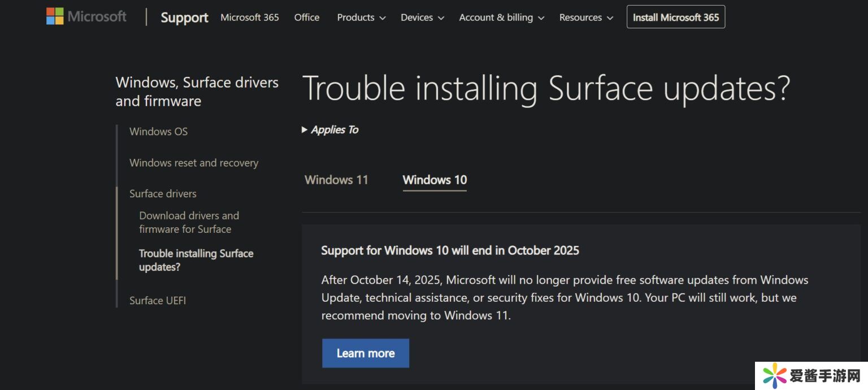Open Surface UEFI in the sidebar
868x390 pixels.
158,300
